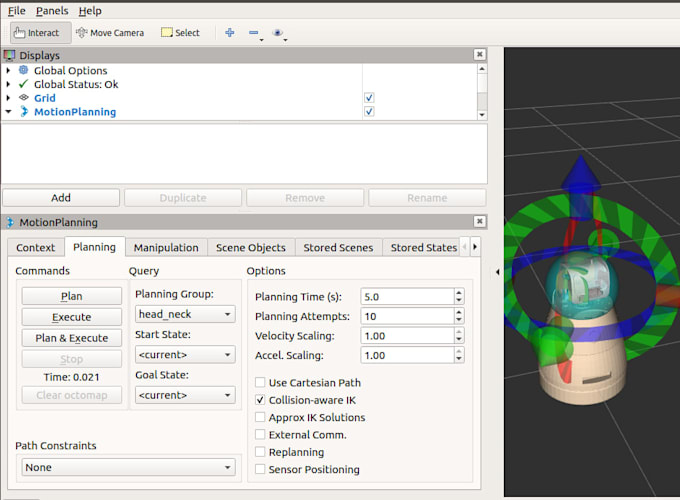Click the blue plus add-tool icon
The image size is (680, 500).
click(x=230, y=33)
